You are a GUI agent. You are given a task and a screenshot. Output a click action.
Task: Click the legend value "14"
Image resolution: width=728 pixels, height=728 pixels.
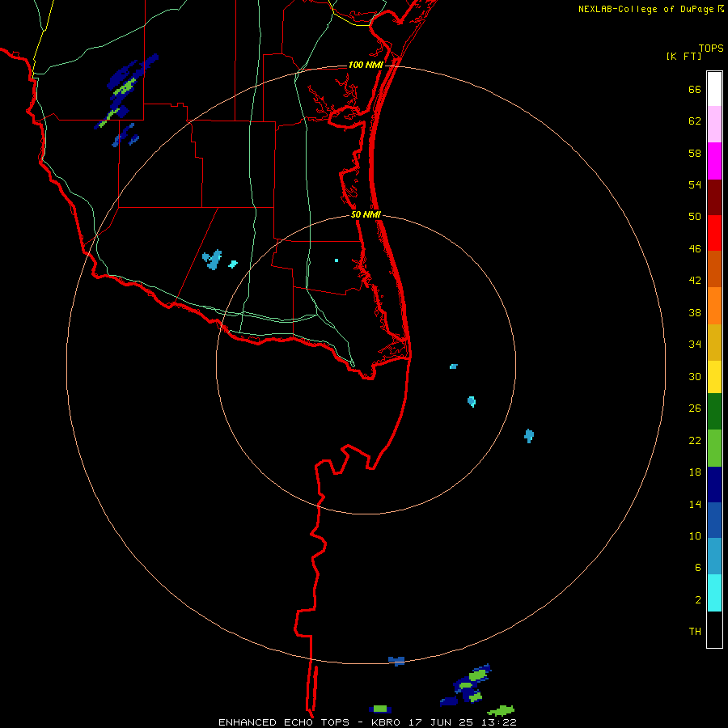coord(695,504)
